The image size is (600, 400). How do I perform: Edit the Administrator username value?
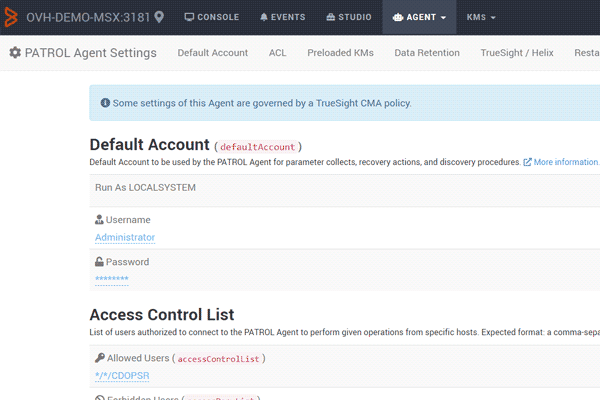click(125, 238)
